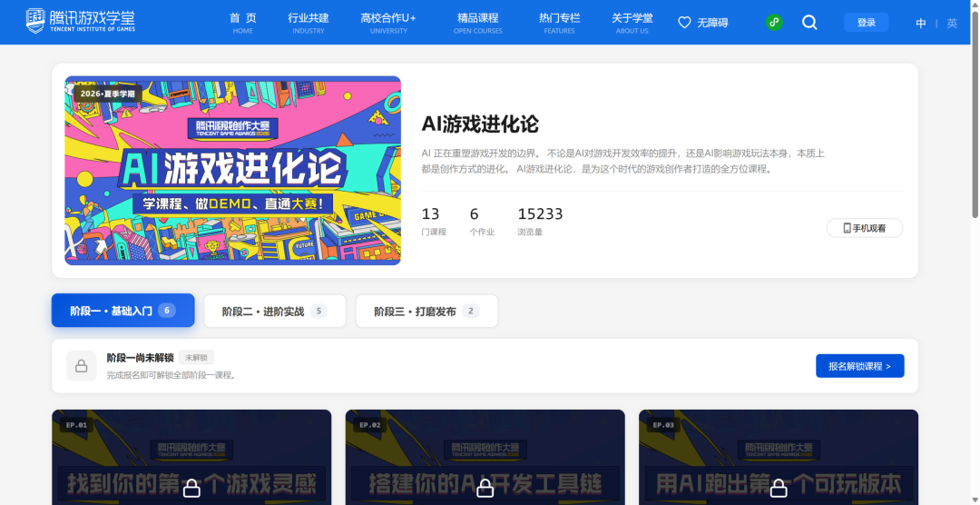
Task: Click the lock icon on EP.01 card
Action: [x=191, y=488]
